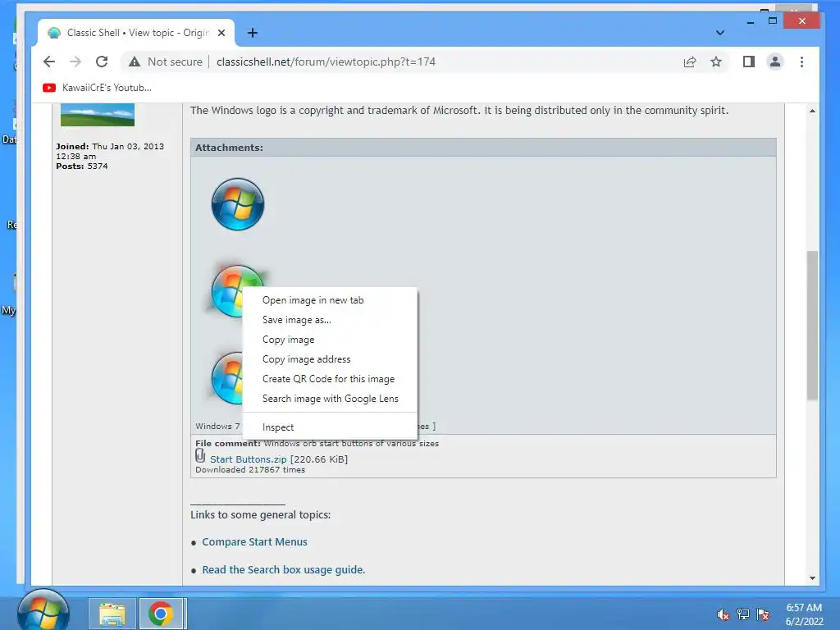The width and height of the screenshot is (840, 630).
Task: Download Start Buttons.zip attachment
Action: tap(248, 459)
